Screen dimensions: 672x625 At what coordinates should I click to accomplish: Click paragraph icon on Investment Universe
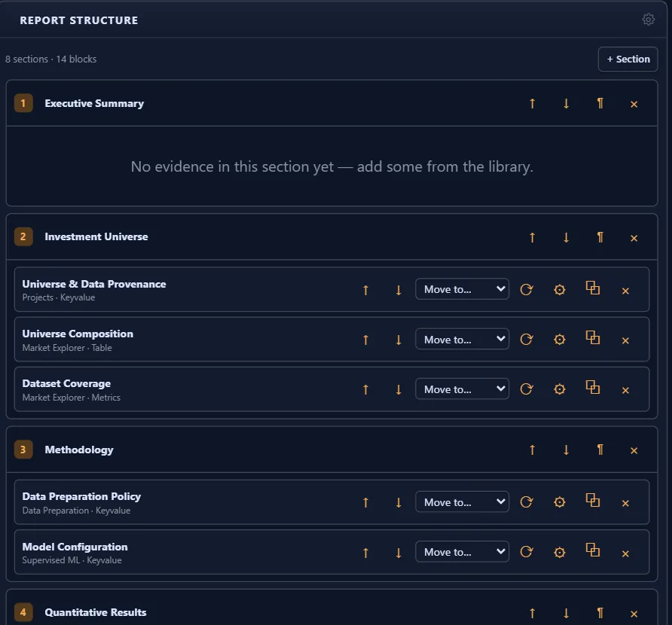600,237
